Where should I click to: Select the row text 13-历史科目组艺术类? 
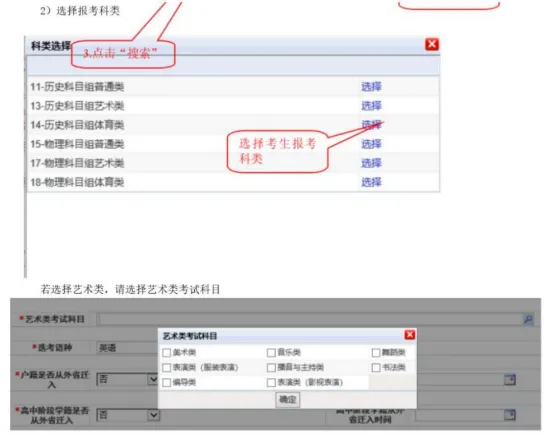[x=77, y=106]
